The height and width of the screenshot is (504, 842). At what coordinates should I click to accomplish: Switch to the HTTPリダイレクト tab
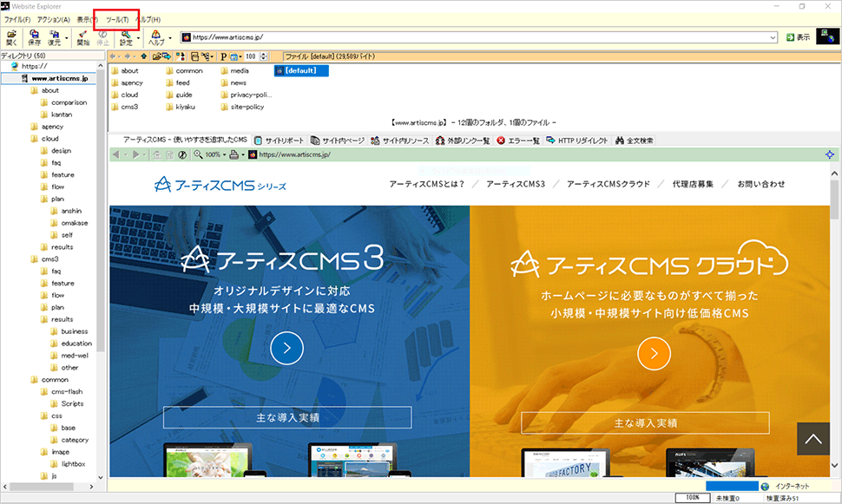coord(576,141)
